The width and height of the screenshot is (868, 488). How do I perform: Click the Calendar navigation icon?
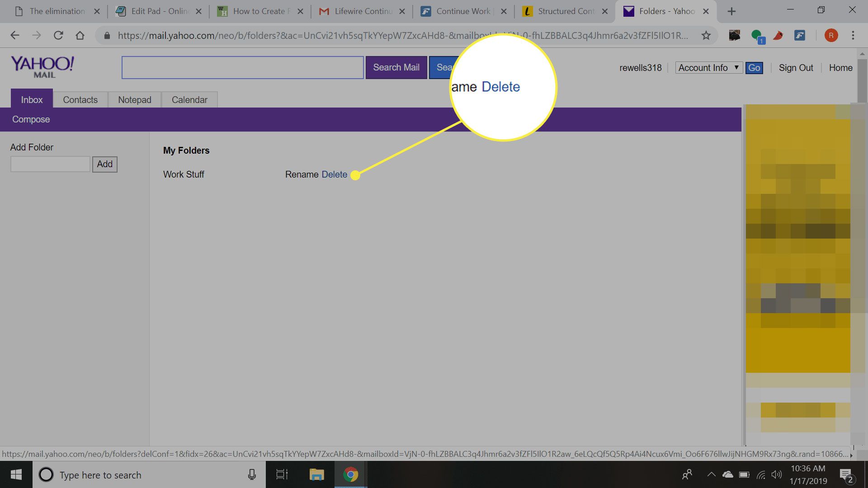[x=189, y=99]
